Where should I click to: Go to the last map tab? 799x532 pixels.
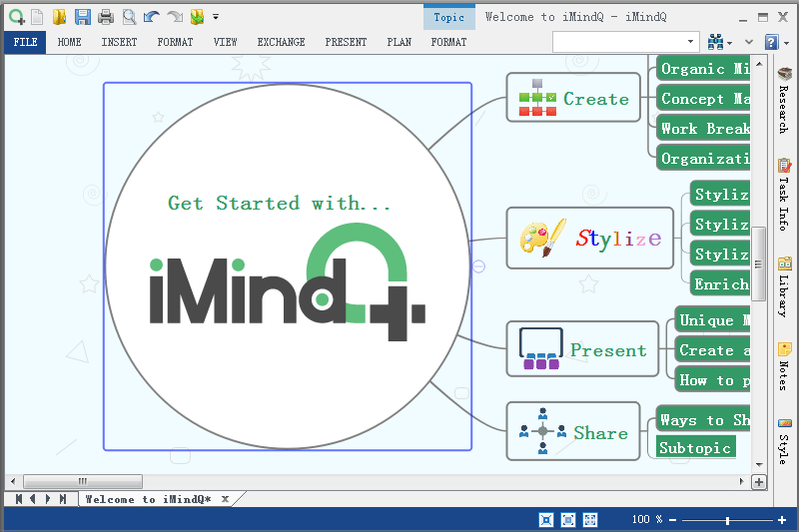[x=63, y=499]
